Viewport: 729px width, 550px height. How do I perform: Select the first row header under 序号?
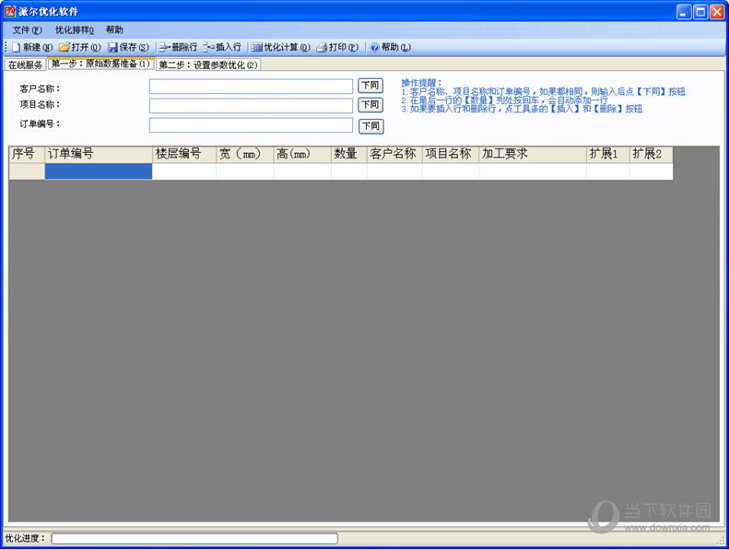[x=27, y=171]
